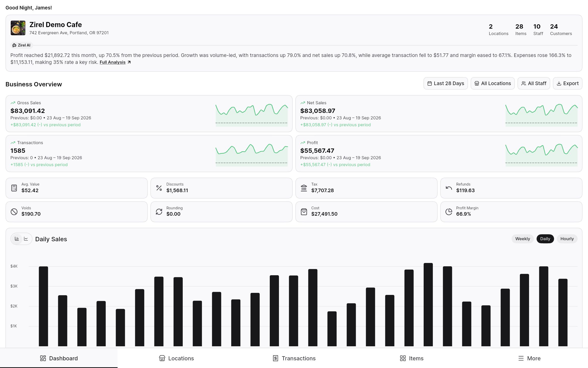
Task: Click the Profit sparkline chart
Action: coord(541,155)
